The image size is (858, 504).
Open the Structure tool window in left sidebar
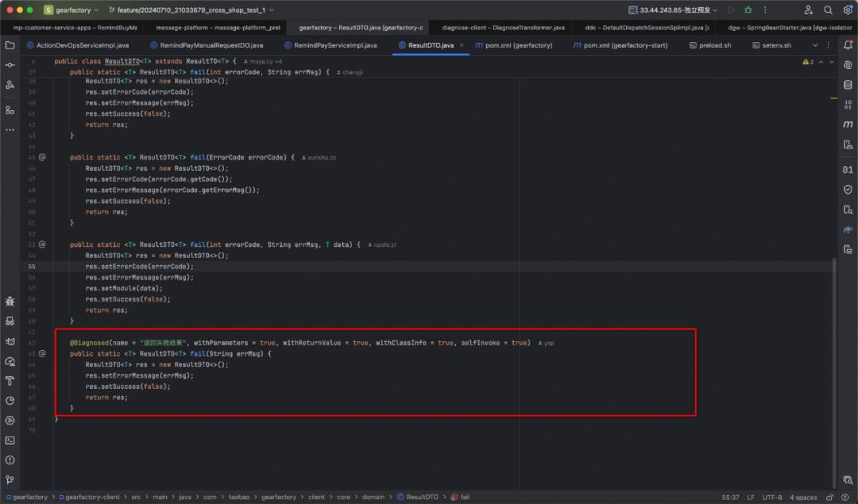pyautogui.click(x=10, y=110)
